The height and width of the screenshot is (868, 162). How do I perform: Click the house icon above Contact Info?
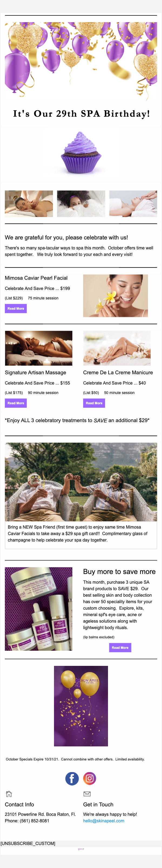(x=9, y=794)
